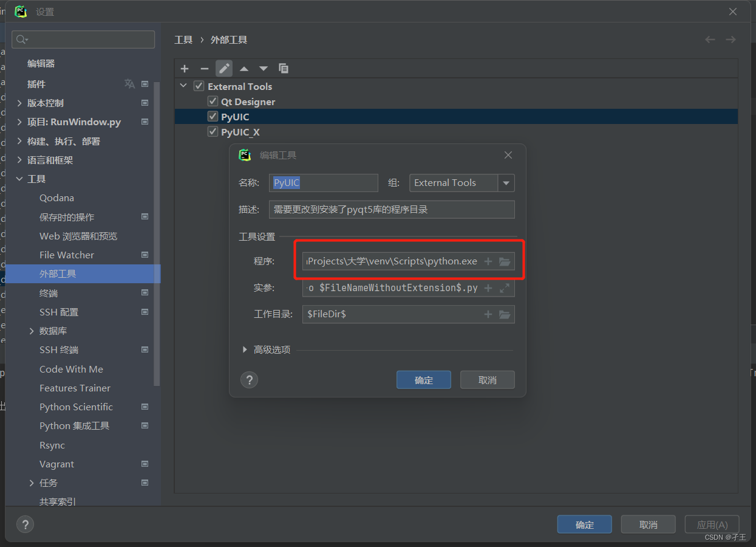Browse for the working directory folder
The width and height of the screenshot is (756, 547).
(x=505, y=314)
